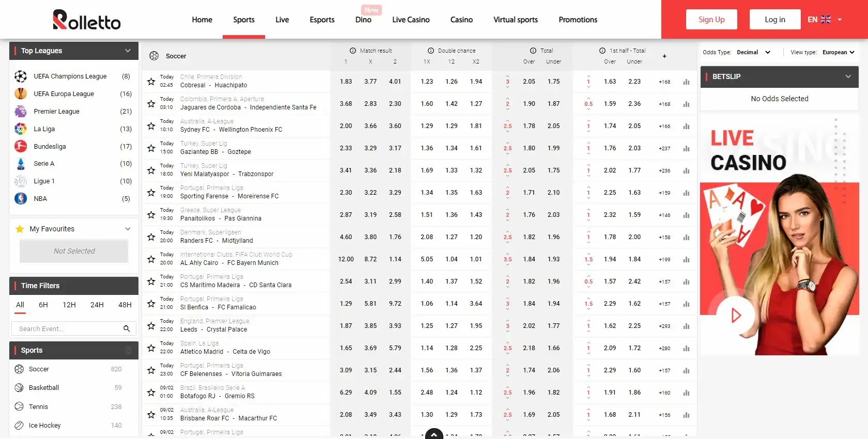
Task: Click the plus icon in the odds header
Action: [x=664, y=56]
